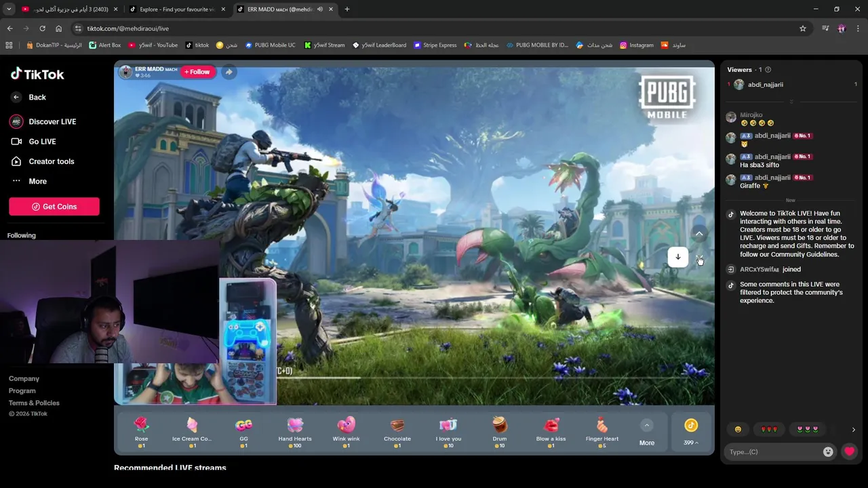Send the Wink wink gift
Image resolution: width=868 pixels, height=488 pixels.
(x=346, y=432)
